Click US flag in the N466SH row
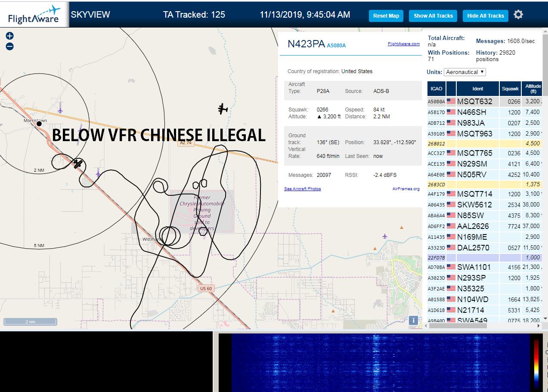The image size is (548, 392). pyautogui.click(x=451, y=112)
